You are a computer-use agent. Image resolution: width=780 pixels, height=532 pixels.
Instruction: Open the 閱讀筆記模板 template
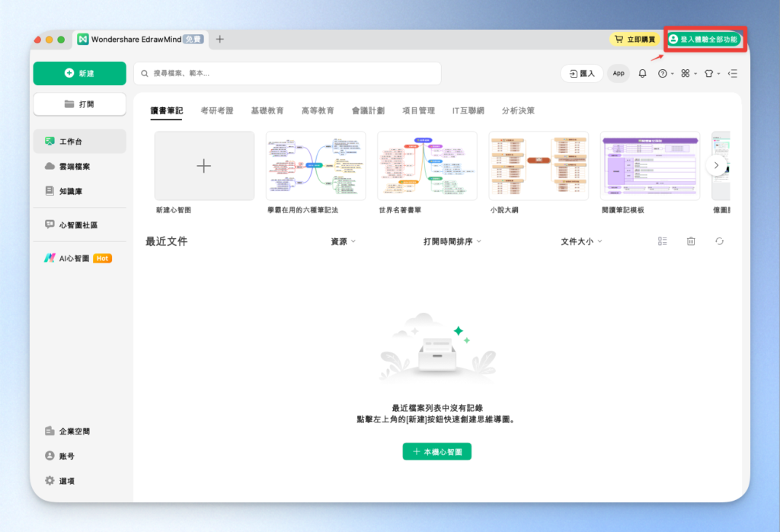[651, 166]
